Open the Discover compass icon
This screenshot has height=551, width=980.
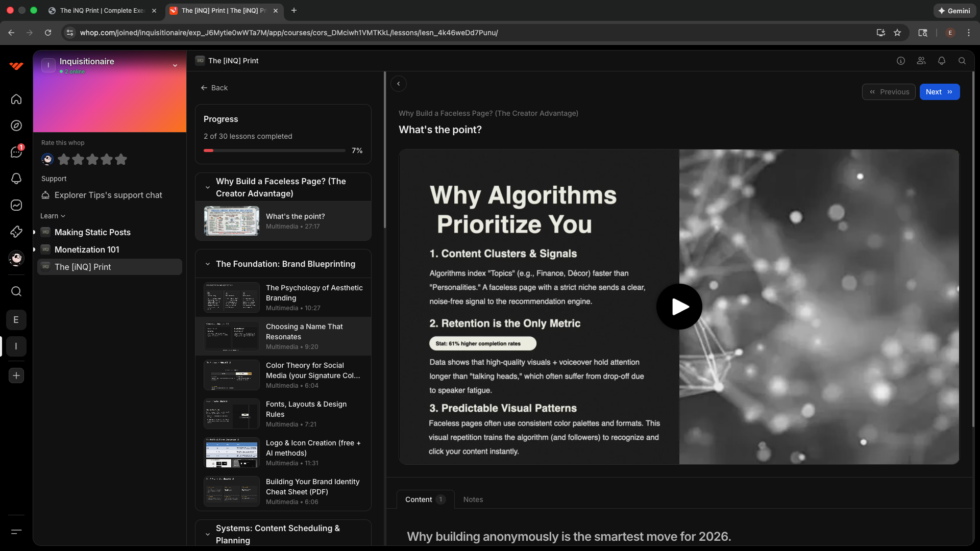pos(16,126)
